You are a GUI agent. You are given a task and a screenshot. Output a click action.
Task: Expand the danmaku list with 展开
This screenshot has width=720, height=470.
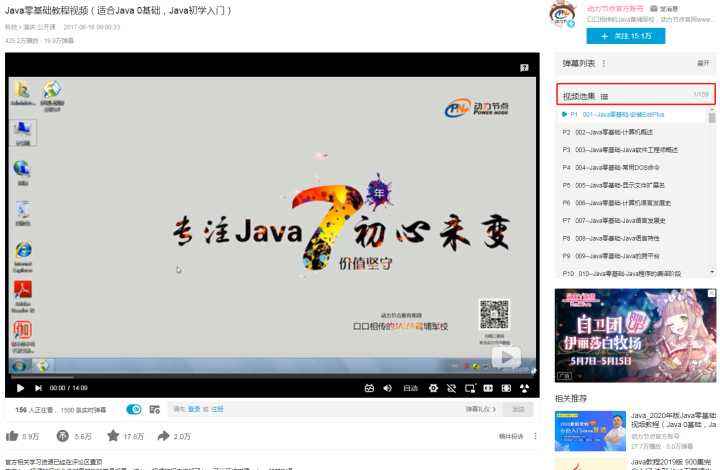(703, 63)
